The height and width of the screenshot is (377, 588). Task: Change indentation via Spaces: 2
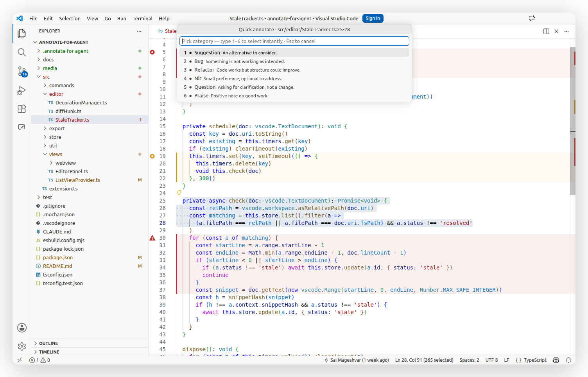coord(469,360)
